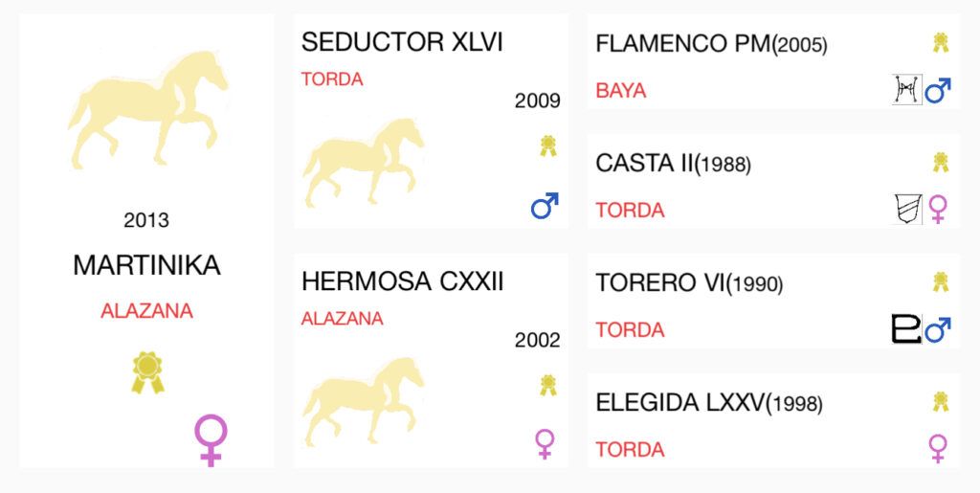Select the HERMOSA CXXII horse silhouette
This screenshot has height=493, width=980.
[363, 402]
